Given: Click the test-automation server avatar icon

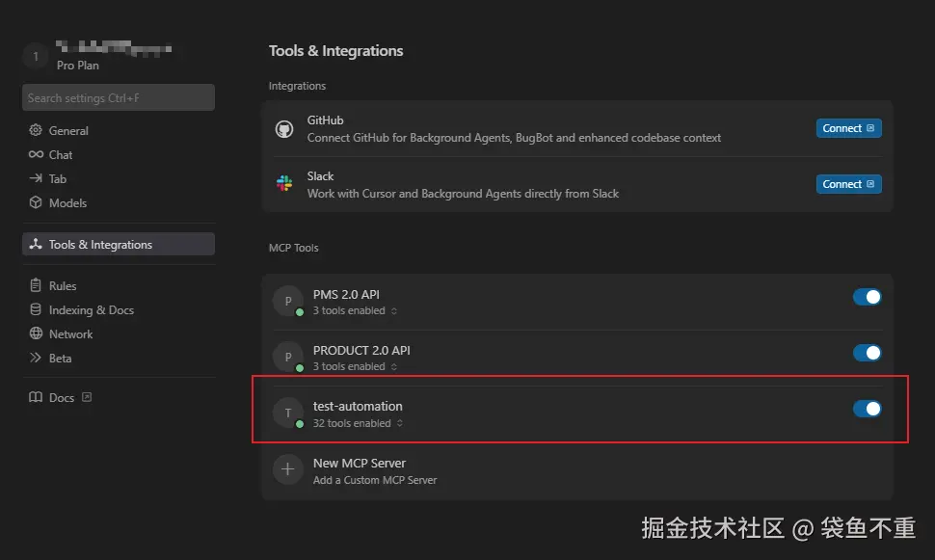Looking at the screenshot, I should [288, 413].
